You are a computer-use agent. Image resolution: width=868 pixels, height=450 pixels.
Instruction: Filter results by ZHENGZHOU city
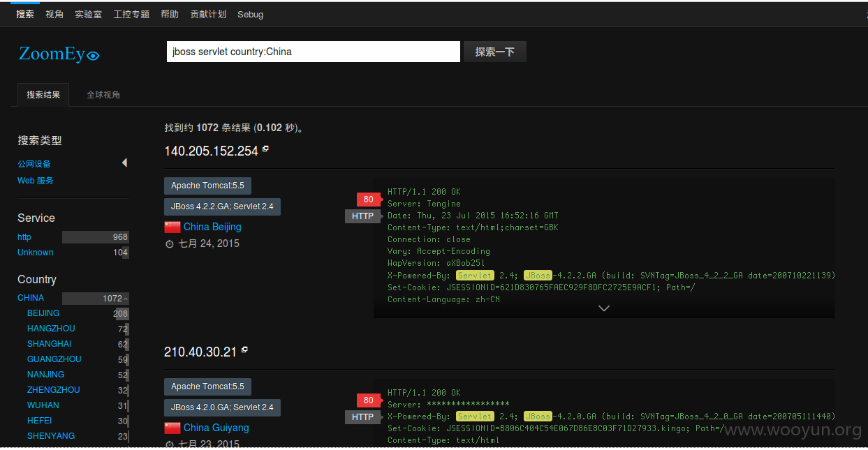pyautogui.click(x=54, y=390)
